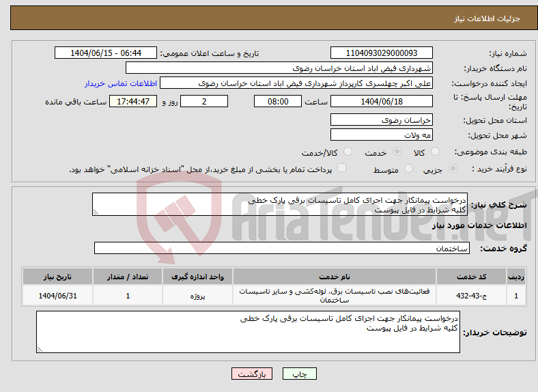Click the announcement date field 1404/06/15 - 06:44
Viewport: 538px width, 392px height.
[106, 53]
